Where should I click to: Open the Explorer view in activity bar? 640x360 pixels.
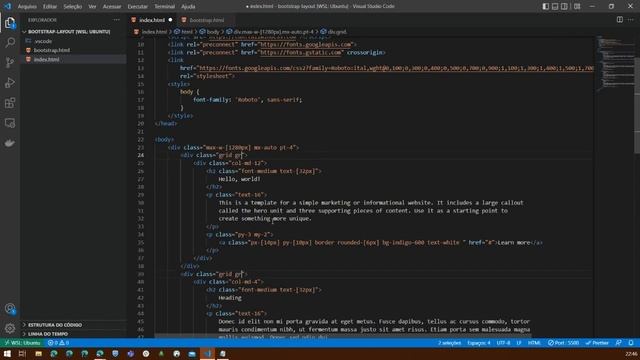[10, 23]
